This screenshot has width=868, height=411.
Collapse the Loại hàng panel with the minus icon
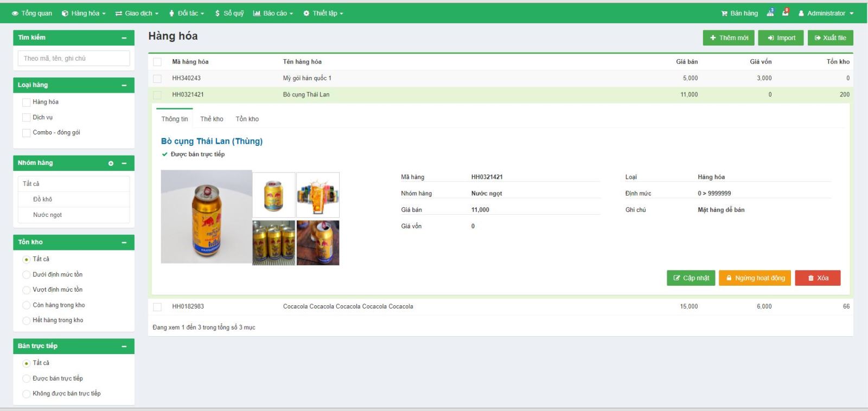pos(124,85)
